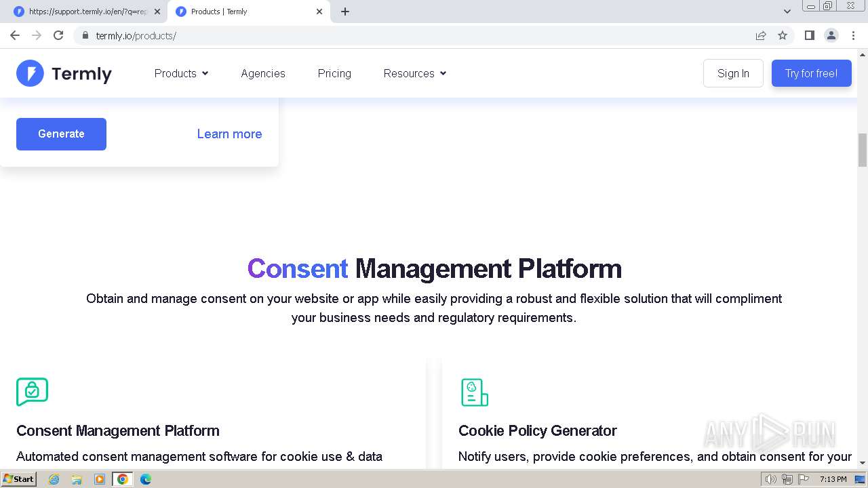Viewport: 868px width, 488px height.
Task: Close the Products | Termly tab
Action: (319, 12)
